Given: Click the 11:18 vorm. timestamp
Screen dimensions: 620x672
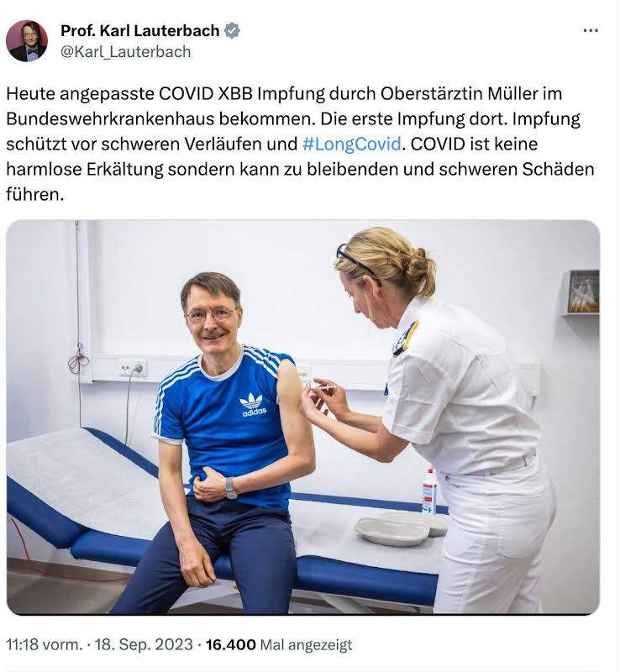Looking at the screenshot, I should (44, 644).
